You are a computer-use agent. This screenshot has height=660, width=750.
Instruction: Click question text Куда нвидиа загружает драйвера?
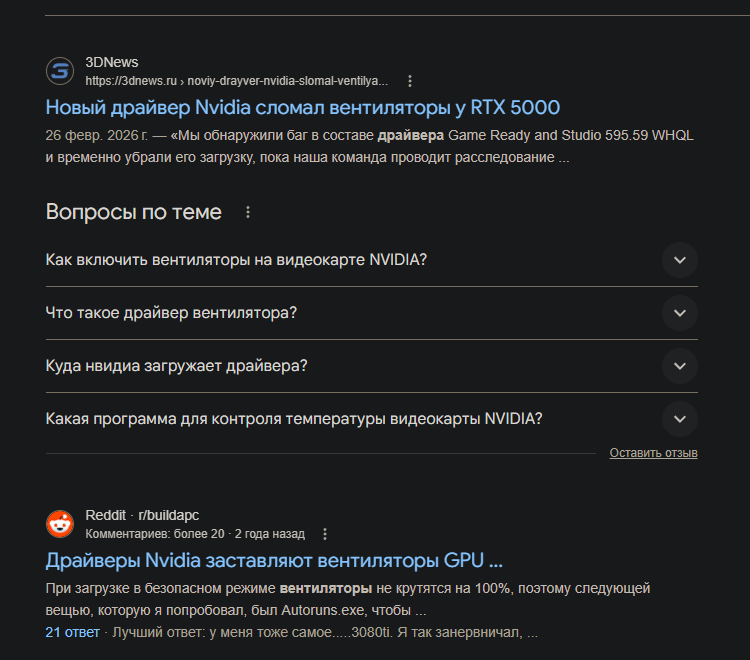(x=176, y=366)
